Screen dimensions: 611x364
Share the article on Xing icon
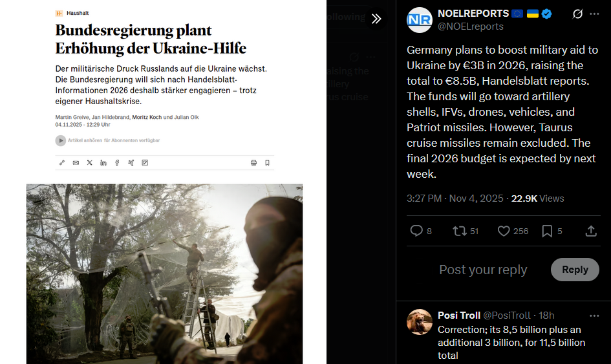click(x=131, y=162)
